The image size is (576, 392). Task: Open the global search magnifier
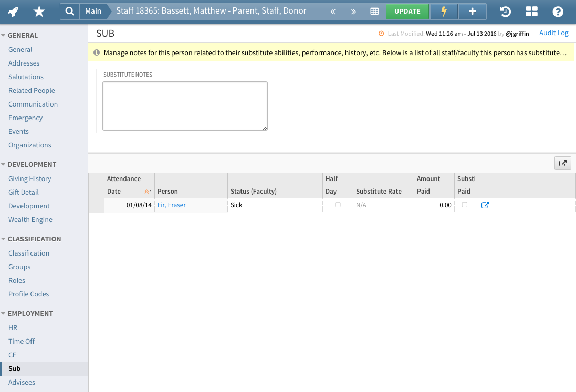[70, 11]
